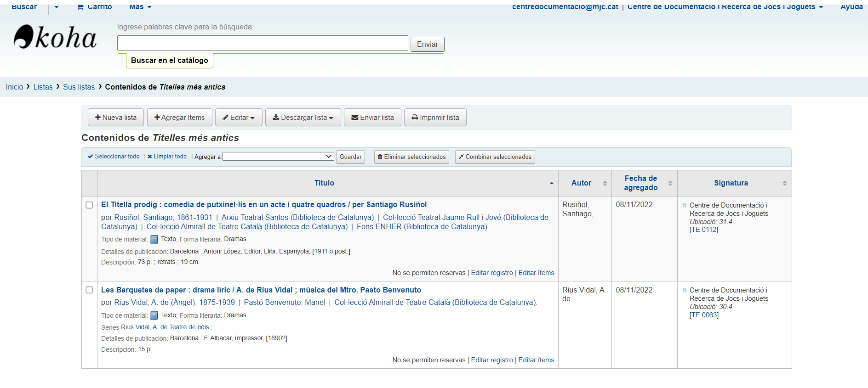The height and width of the screenshot is (388, 868).
Task: Open the Les Barquetes de paper title link
Action: 261,290
